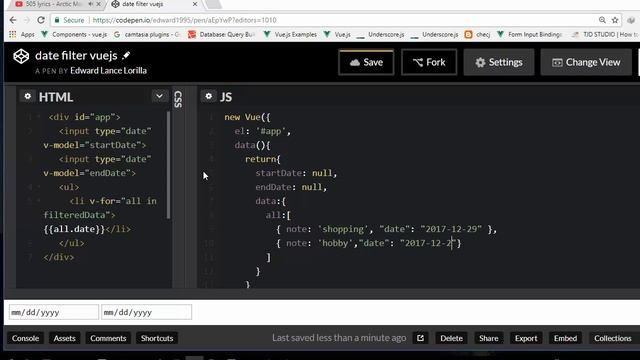Click {{all.date}} in HTML editor
Screen dimensions: 640x360
tap(74, 229)
